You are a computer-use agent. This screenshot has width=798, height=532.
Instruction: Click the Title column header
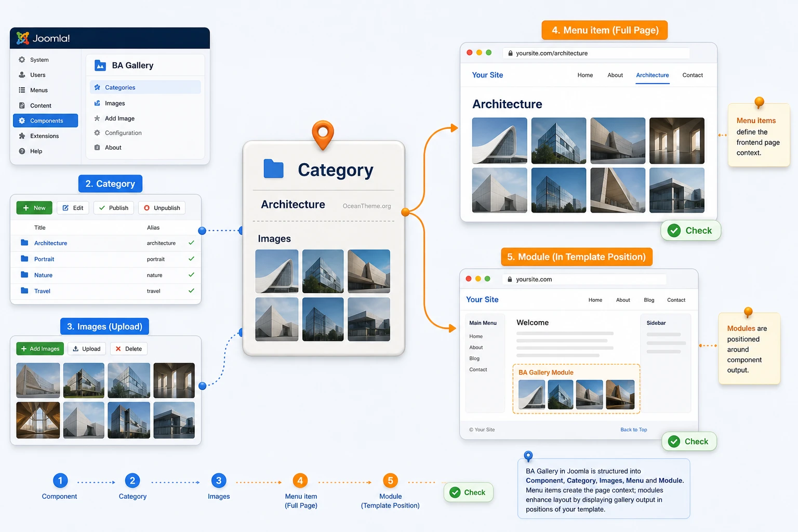[40, 228]
